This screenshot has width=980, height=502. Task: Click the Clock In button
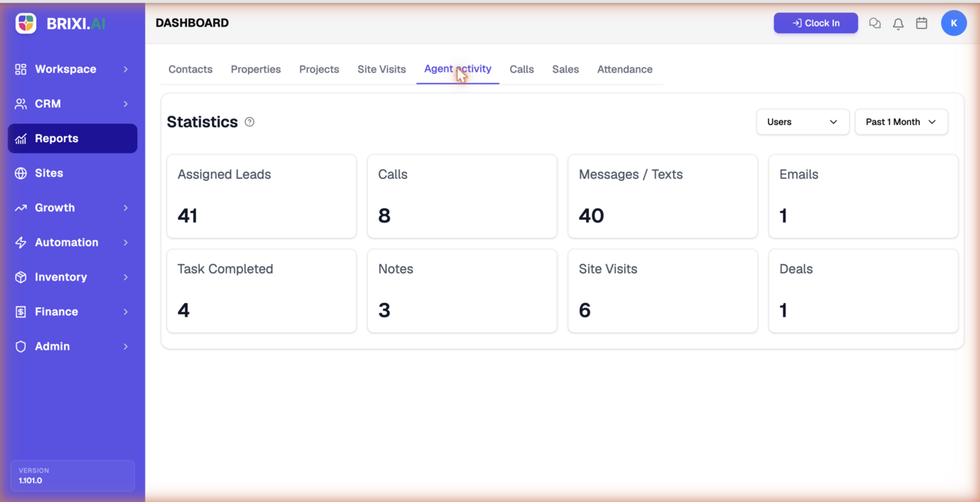[816, 23]
